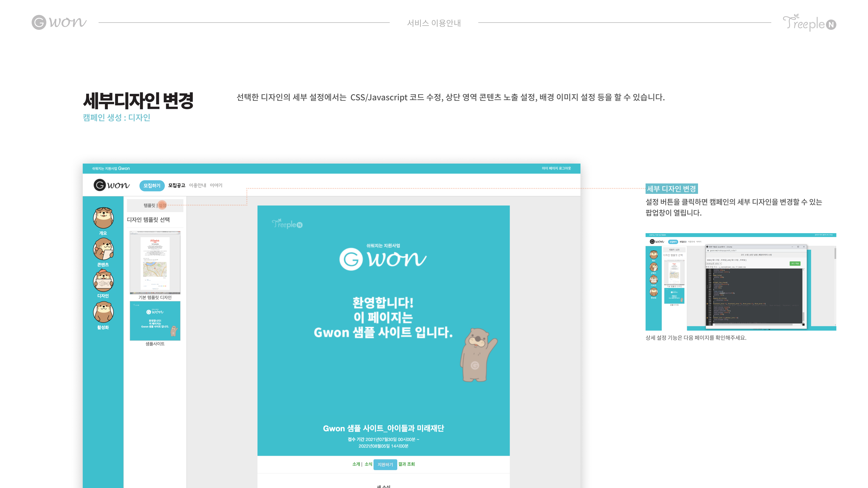The image size is (868, 488).
Task: Click the page scrollbar in the small screenshot
Action: (835, 286)
